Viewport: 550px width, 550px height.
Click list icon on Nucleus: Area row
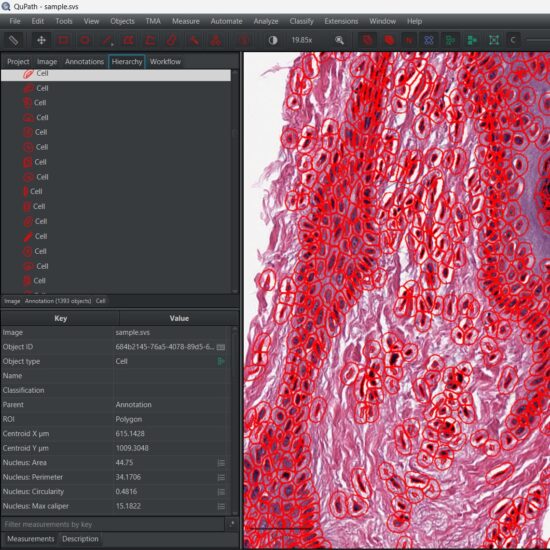(x=221, y=463)
